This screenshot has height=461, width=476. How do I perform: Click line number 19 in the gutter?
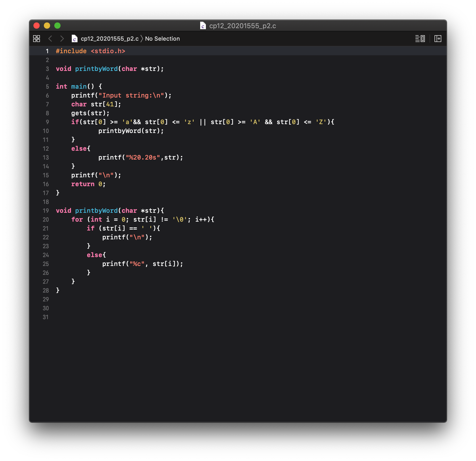(46, 211)
